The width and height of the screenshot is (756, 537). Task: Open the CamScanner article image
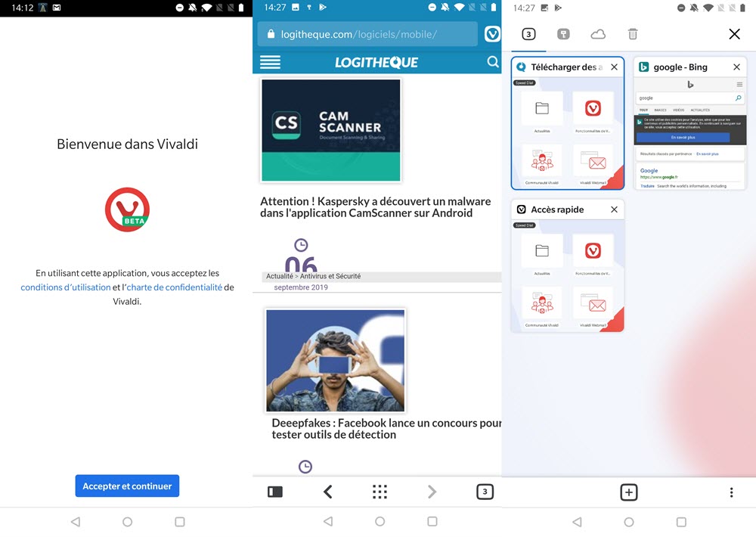click(331, 130)
